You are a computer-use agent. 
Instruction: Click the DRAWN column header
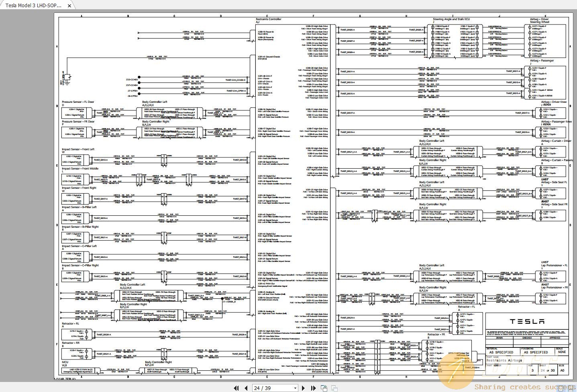pos(499,338)
